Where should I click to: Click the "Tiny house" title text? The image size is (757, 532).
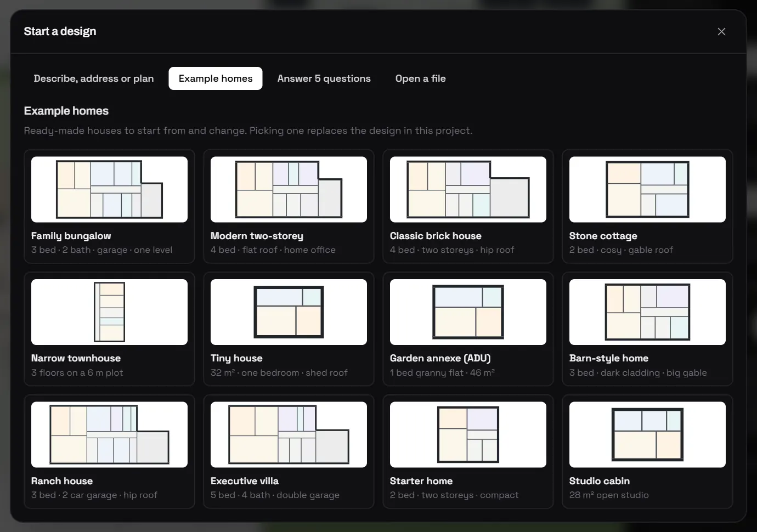click(x=236, y=358)
